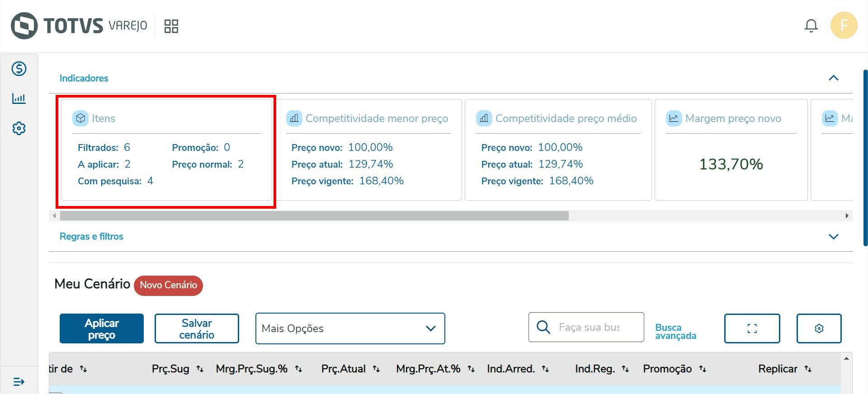Viewport: 868px width, 394px height.
Task: Open the pricing dollar sidebar icon
Action: tap(19, 69)
